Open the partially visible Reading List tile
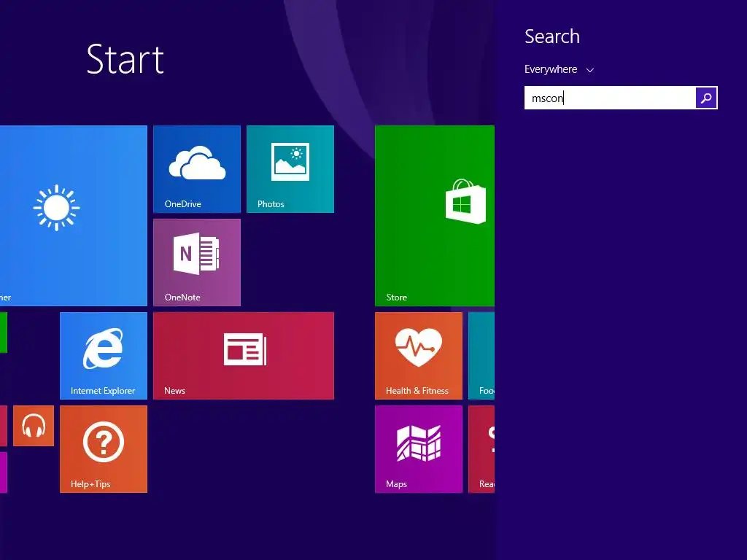 tap(481, 449)
